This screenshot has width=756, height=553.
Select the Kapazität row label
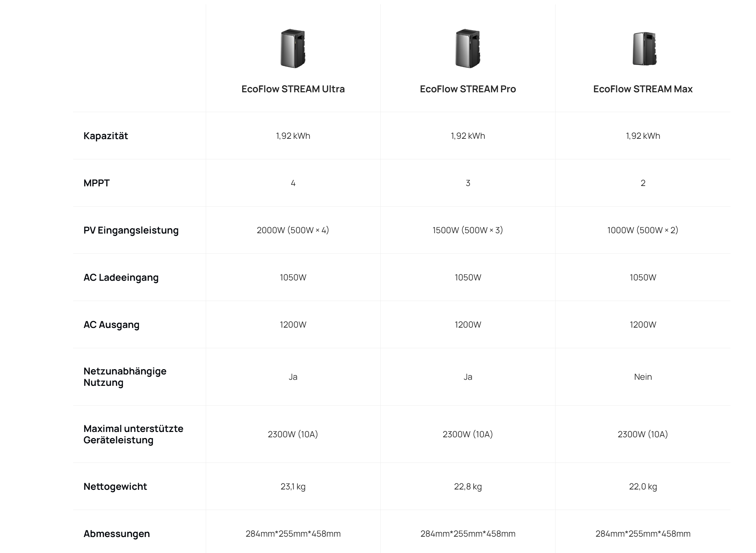pos(106,136)
